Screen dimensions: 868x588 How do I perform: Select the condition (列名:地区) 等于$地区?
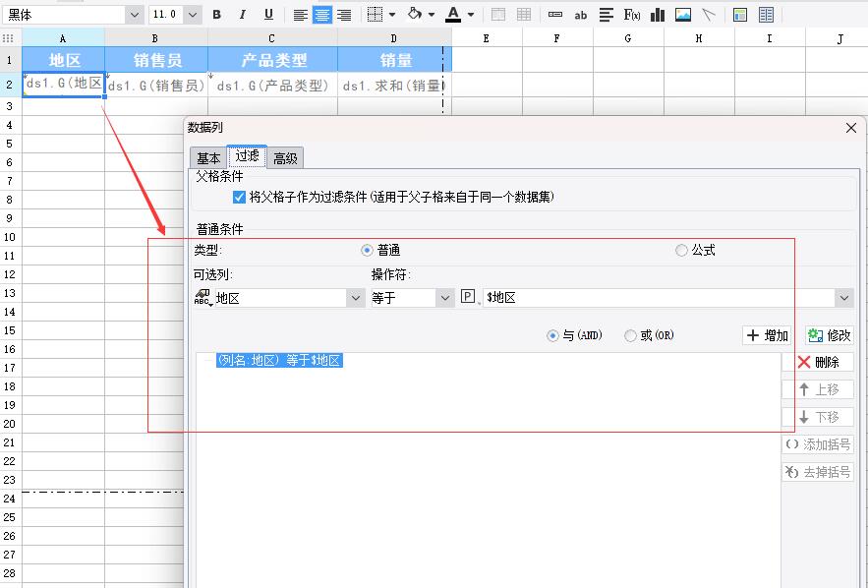click(279, 361)
